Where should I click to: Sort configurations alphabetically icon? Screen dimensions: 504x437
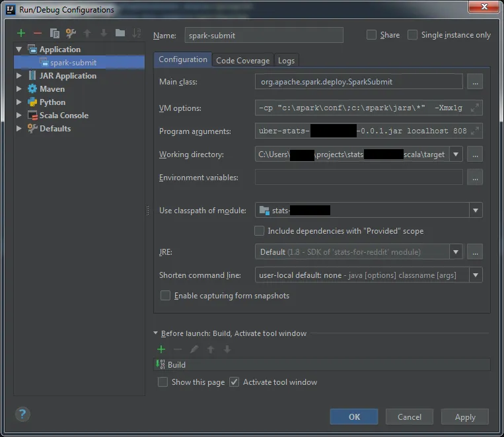coord(137,33)
